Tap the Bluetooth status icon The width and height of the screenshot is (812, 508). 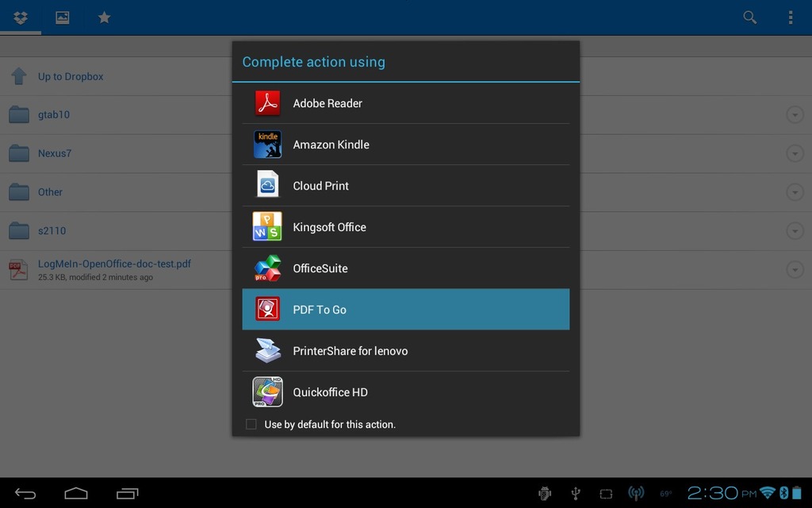click(783, 493)
